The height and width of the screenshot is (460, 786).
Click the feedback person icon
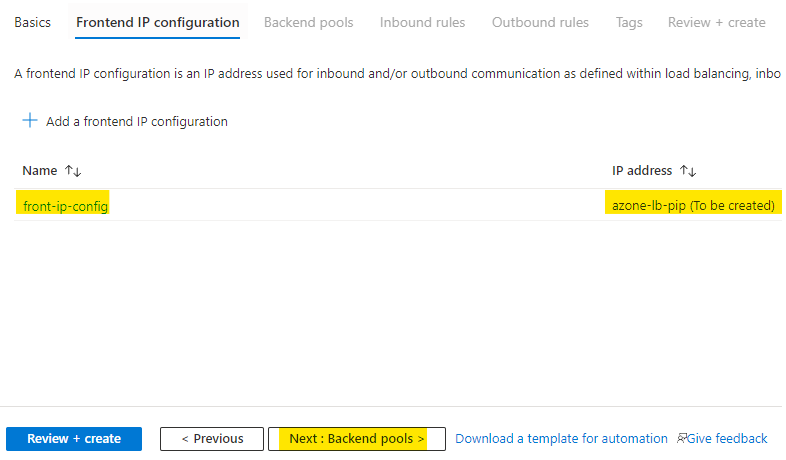click(682, 438)
